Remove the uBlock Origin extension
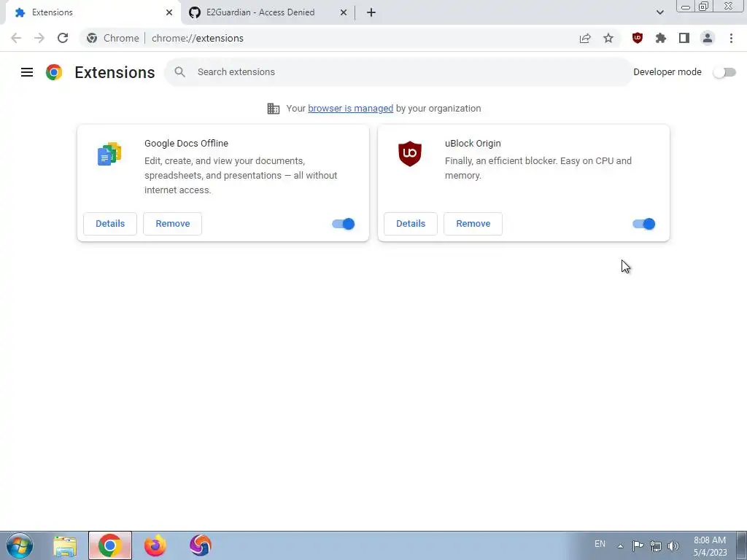This screenshot has width=747, height=560. tap(473, 224)
